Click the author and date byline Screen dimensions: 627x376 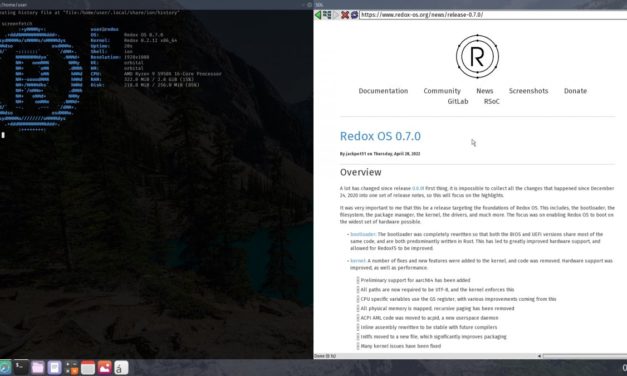point(380,154)
